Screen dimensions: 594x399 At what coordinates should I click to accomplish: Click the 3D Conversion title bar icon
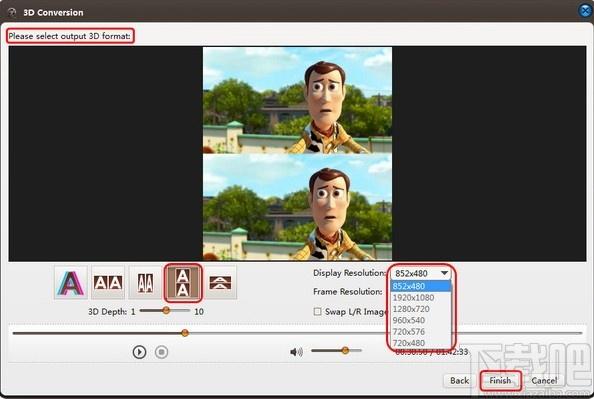(x=12, y=12)
